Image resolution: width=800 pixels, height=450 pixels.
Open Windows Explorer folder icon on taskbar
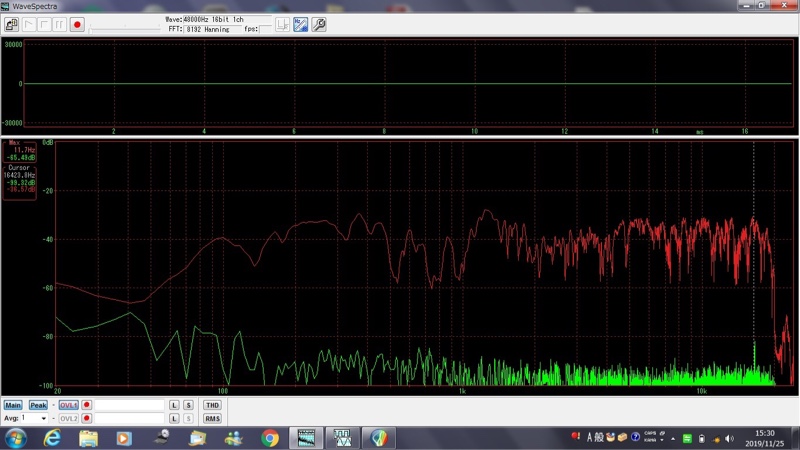point(88,438)
